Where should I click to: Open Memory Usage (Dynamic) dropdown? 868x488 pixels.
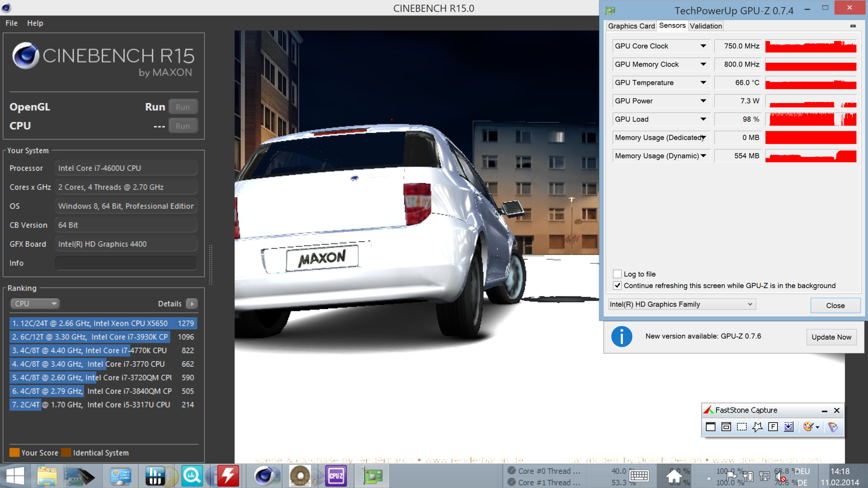pos(703,156)
